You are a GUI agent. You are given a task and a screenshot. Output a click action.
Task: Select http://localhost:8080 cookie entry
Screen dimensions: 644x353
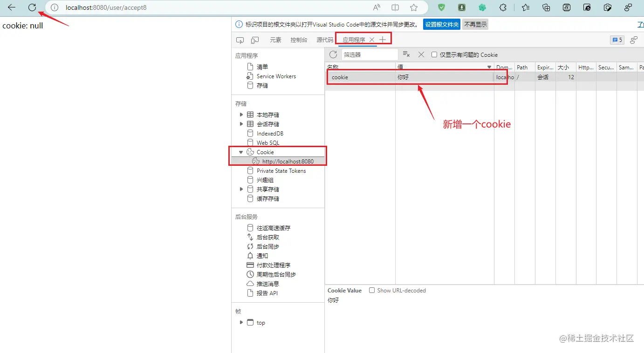click(288, 161)
